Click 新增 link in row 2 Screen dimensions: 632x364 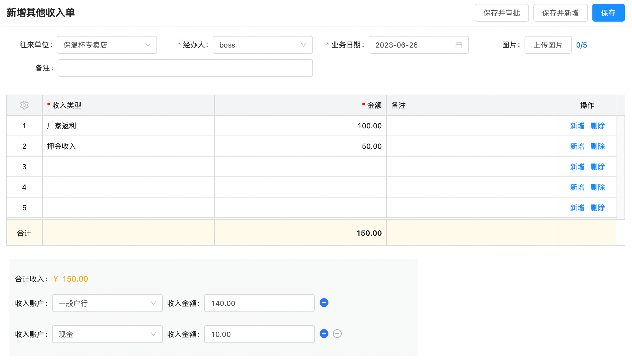click(577, 146)
